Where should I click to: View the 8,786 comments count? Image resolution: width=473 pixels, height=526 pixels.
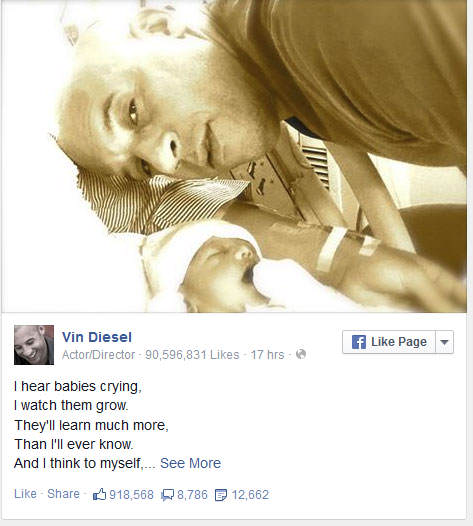(x=192, y=495)
